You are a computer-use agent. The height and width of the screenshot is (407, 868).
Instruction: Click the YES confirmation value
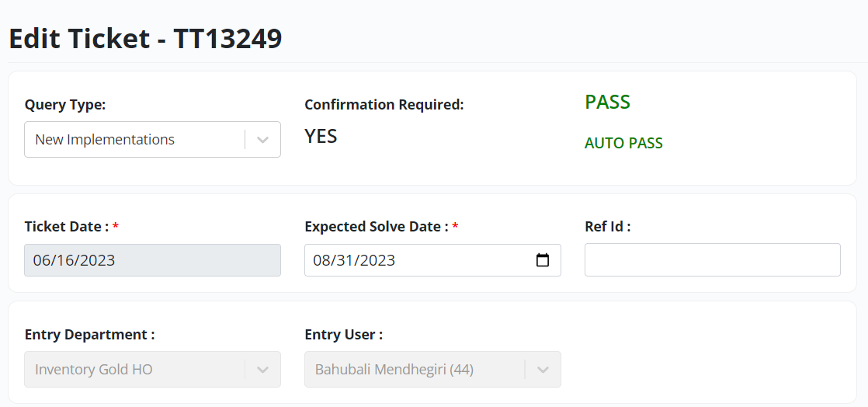tap(321, 136)
